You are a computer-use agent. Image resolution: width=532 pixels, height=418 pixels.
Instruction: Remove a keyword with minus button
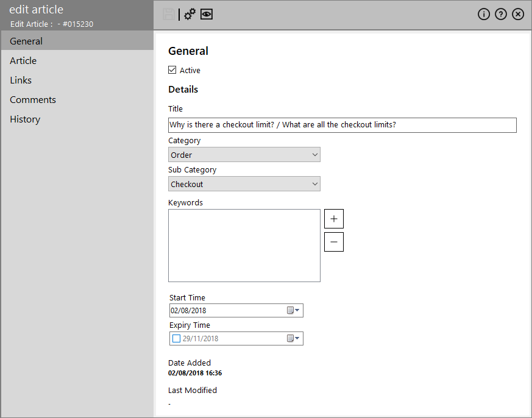point(334,242)
